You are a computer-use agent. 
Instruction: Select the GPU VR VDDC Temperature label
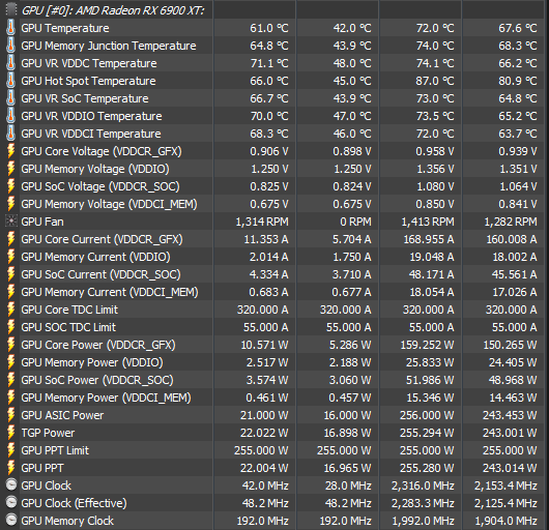point(89,63)
